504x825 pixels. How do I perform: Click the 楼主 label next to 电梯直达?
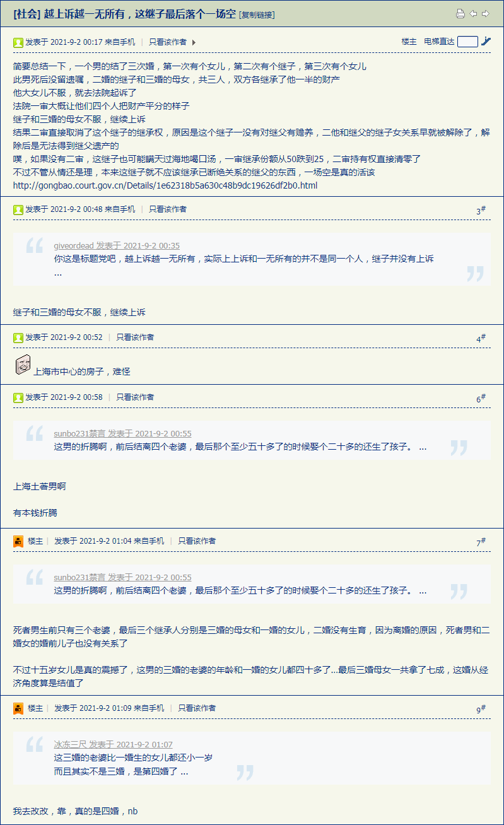tap(409, 42)
